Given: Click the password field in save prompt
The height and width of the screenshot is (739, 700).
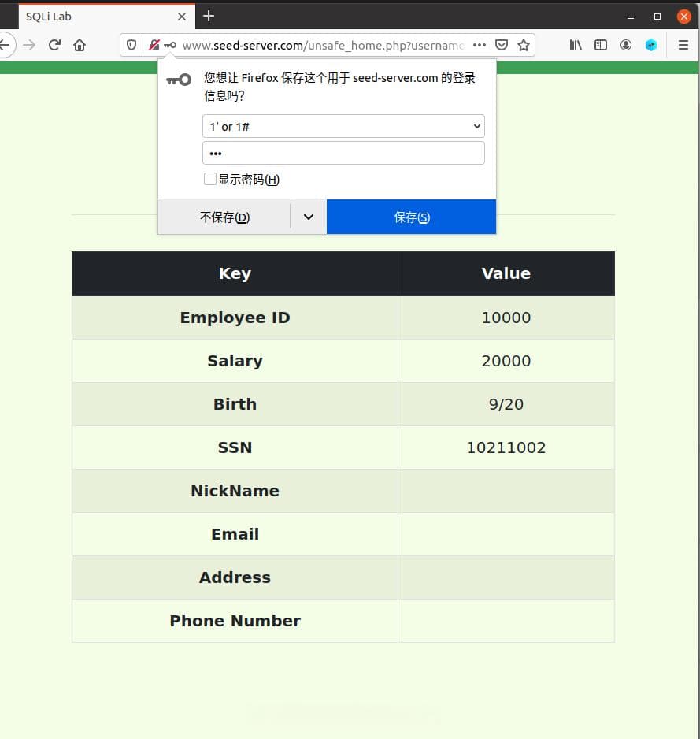Looking at the screenshot, I should 343,153.
